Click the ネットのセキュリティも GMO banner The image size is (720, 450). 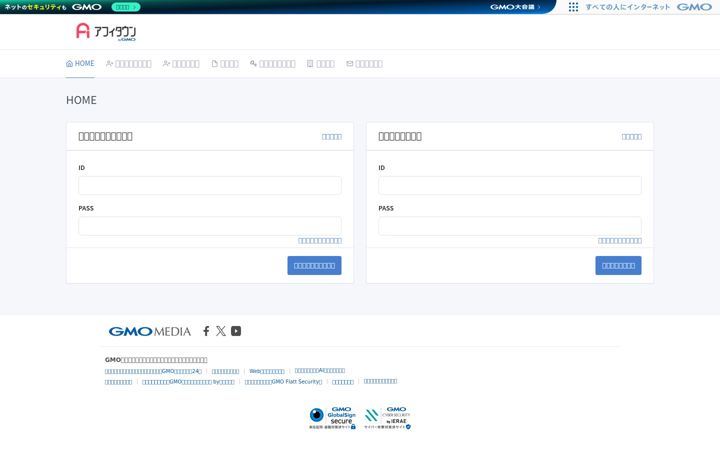pos(53,7)
